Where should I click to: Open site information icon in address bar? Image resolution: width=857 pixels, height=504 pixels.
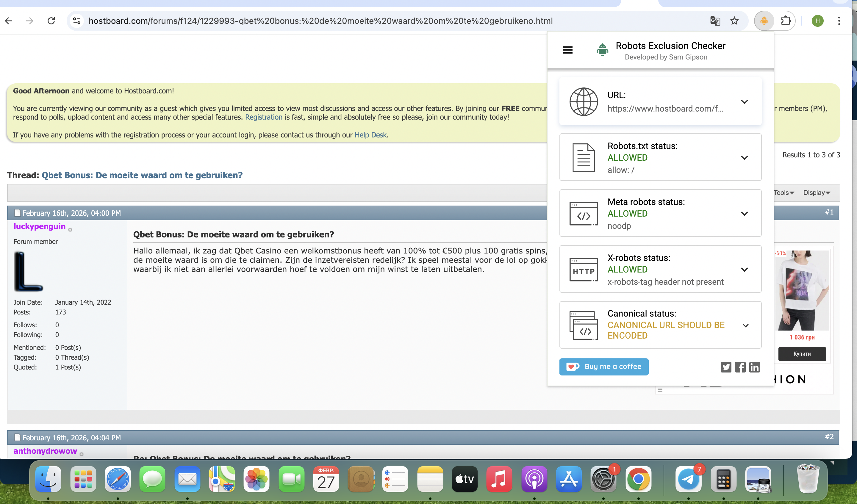[77, 21]
